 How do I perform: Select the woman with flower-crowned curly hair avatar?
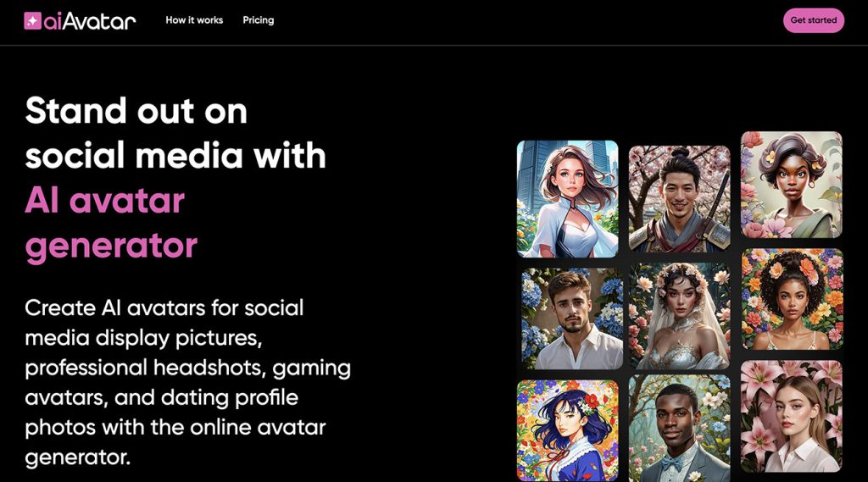tap(793, 299)
